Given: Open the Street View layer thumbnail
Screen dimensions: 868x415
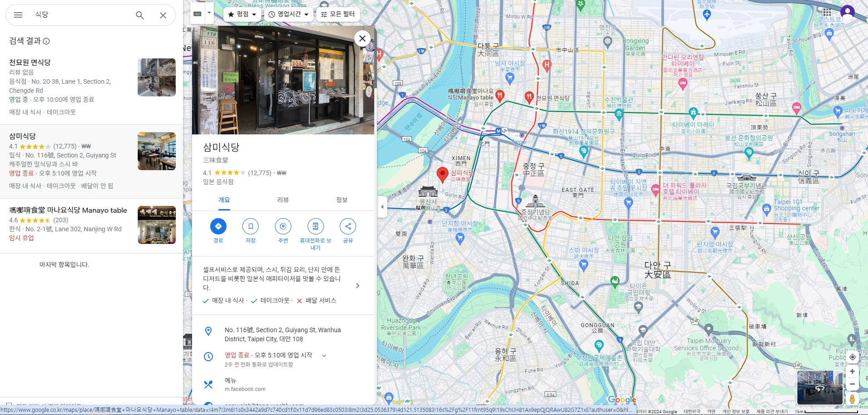Looking at the screenshot, I should pyautogui.click(x=820, y=388).
